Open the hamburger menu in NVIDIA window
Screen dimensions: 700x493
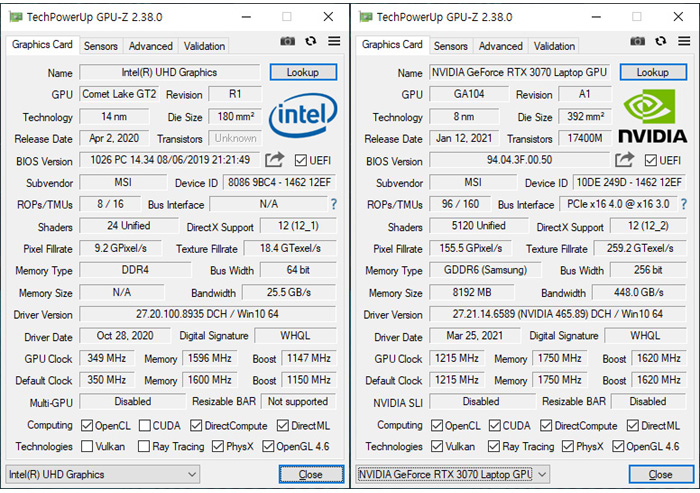pos(684,41)
